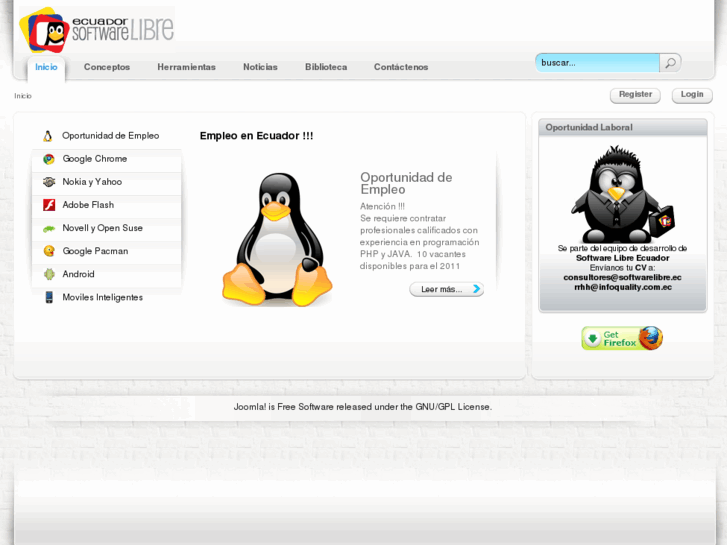The height and width of the screenshot is (545, 727).
Task: Click the Get Firefox download button
Action: pyautogui.click(x=622, y=338)
